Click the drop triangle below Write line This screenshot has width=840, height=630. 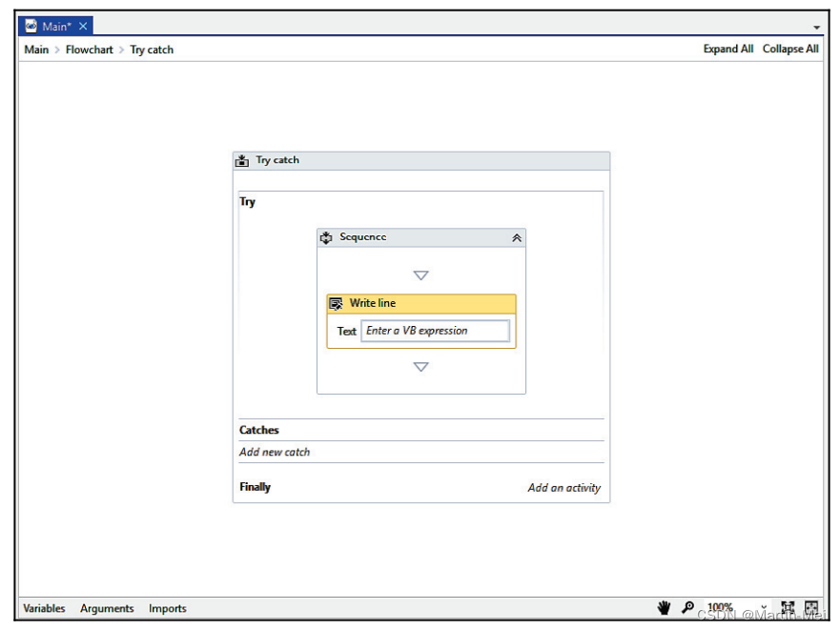click(x=421, y=366)
